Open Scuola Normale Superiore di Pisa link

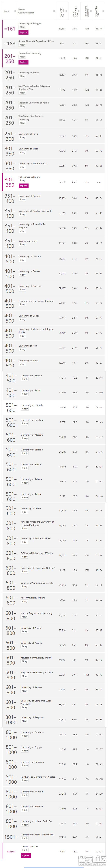[36, 41]
